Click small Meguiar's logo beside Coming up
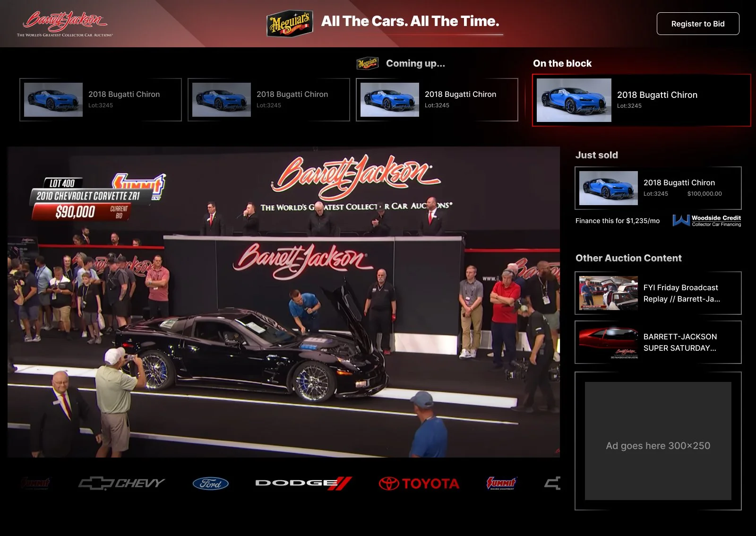The width and height of the screenshot is (756, 536). coord(368,63)
